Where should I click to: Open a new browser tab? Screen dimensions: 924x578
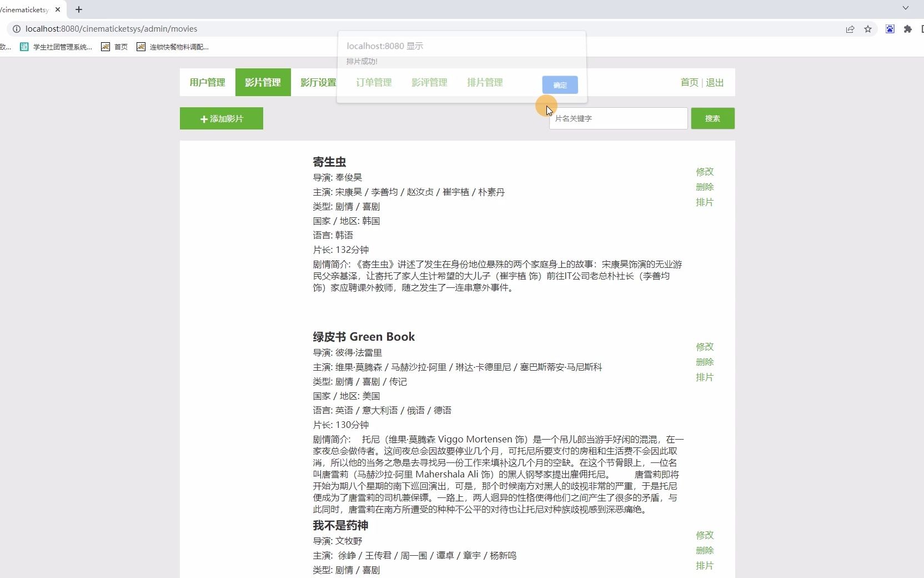coord(79,9)
